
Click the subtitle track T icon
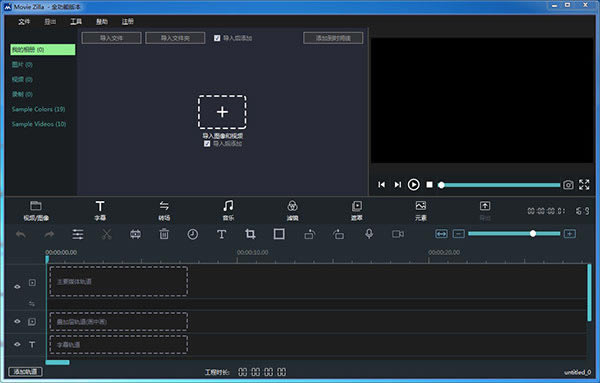pyautogui.click(x=32, y=345)
